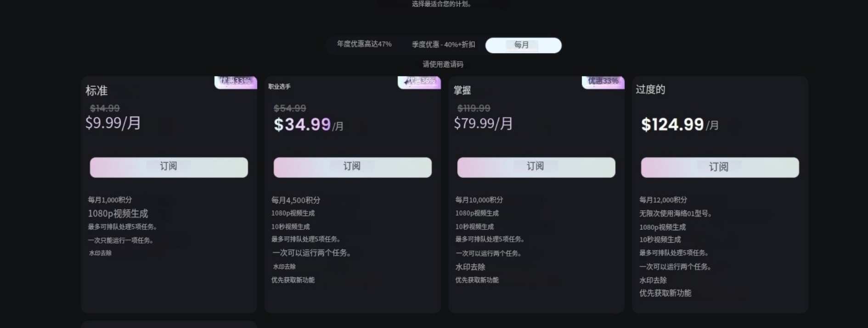The width and height of the screenshot is (868, 328).
Task: Click the 优惠33% badge on 掌握 card
Action: 603,81
